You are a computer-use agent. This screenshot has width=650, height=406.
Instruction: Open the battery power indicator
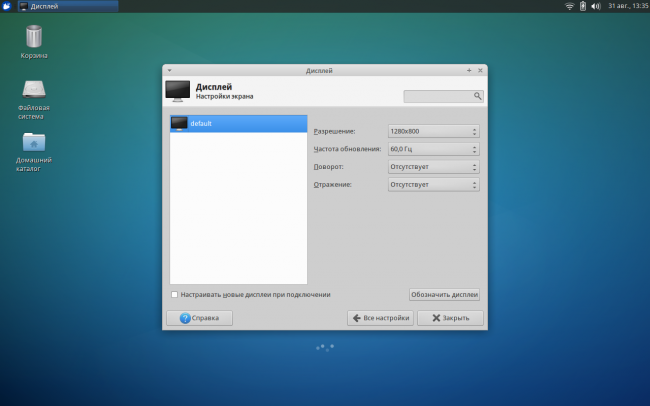point(583,6)
